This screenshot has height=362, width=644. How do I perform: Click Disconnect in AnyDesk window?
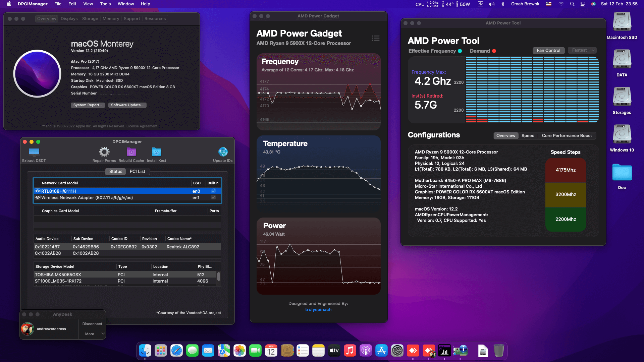[92, 324]
